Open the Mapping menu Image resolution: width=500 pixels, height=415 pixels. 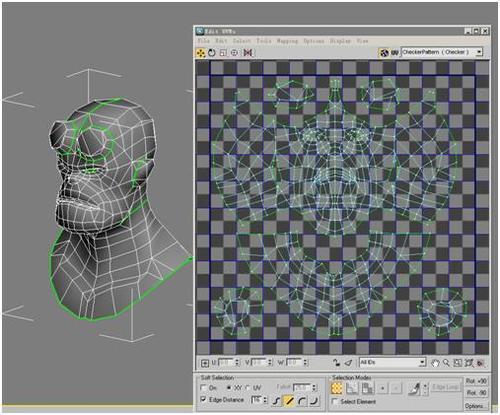287,41
